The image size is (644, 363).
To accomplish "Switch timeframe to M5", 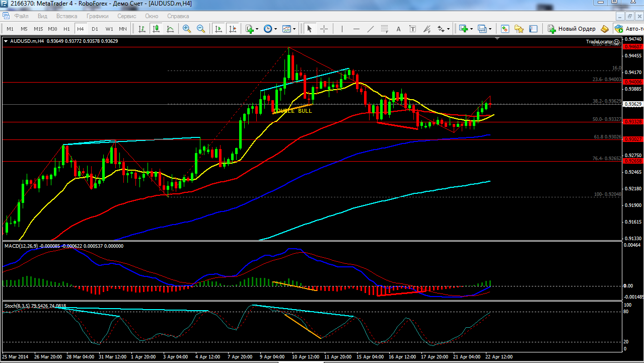I will click(24, 29).
